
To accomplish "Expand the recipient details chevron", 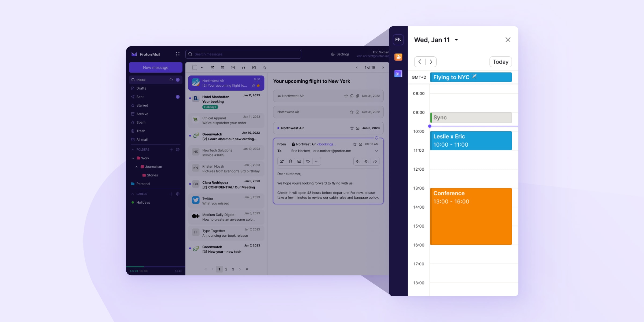I will [376, 151].
